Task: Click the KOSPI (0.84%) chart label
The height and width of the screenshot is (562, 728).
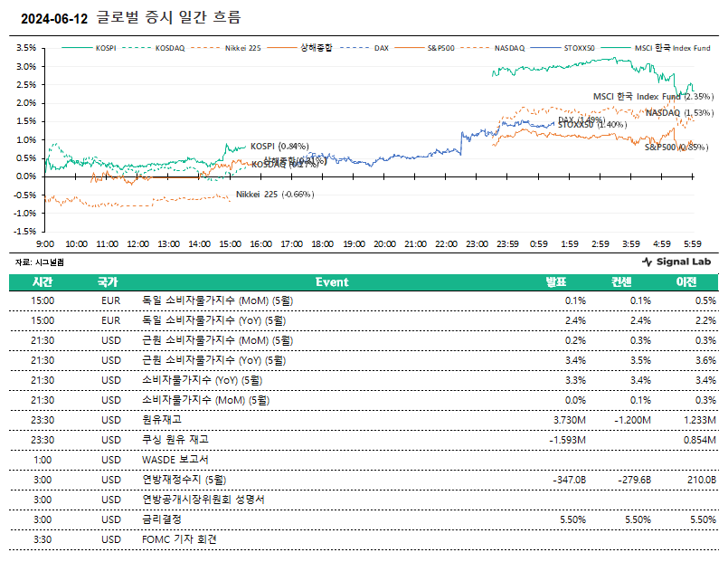Action: pos(279,147)
